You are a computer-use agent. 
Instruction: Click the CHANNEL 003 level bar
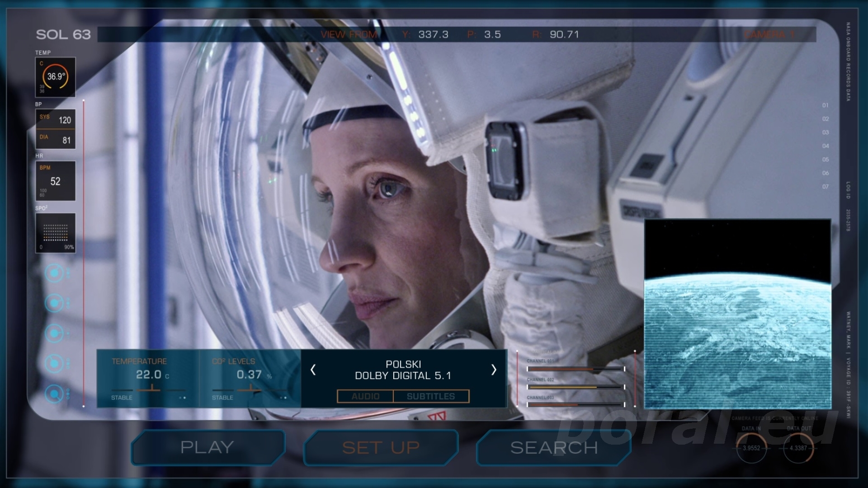pyautogui.click(x=576, y=405)
